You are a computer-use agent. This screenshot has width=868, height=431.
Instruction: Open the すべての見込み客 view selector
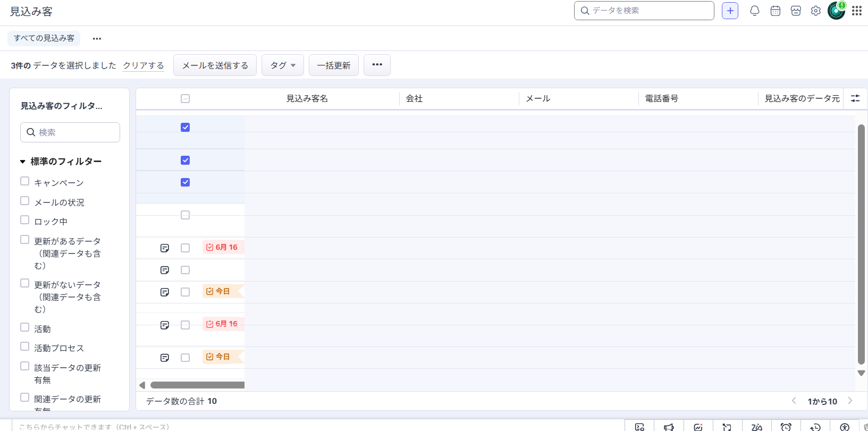click(44, 38)
